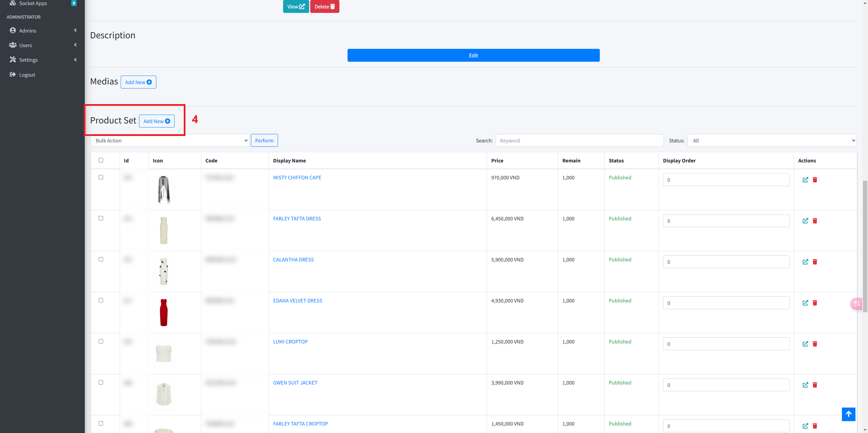This screenshot has width=868, height=433.
Task: Click the Socket Apps sidebar icon
Action: tap(13, 3)
